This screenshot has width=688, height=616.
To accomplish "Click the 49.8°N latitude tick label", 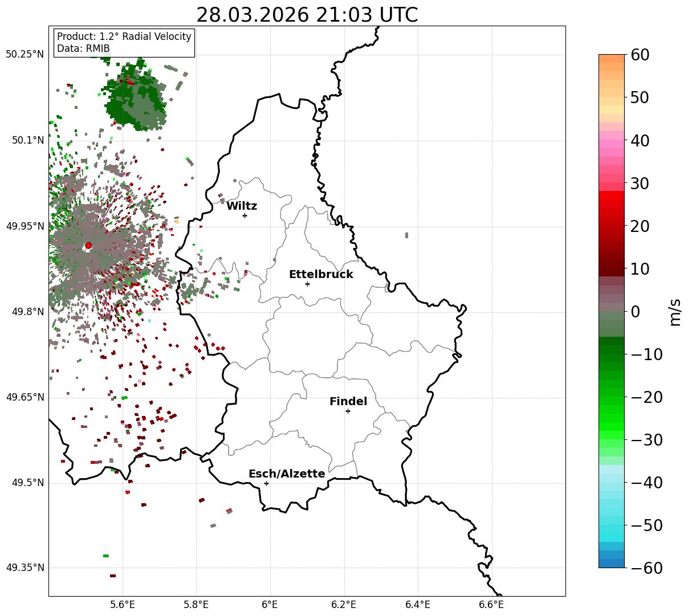I will point(27,312).
